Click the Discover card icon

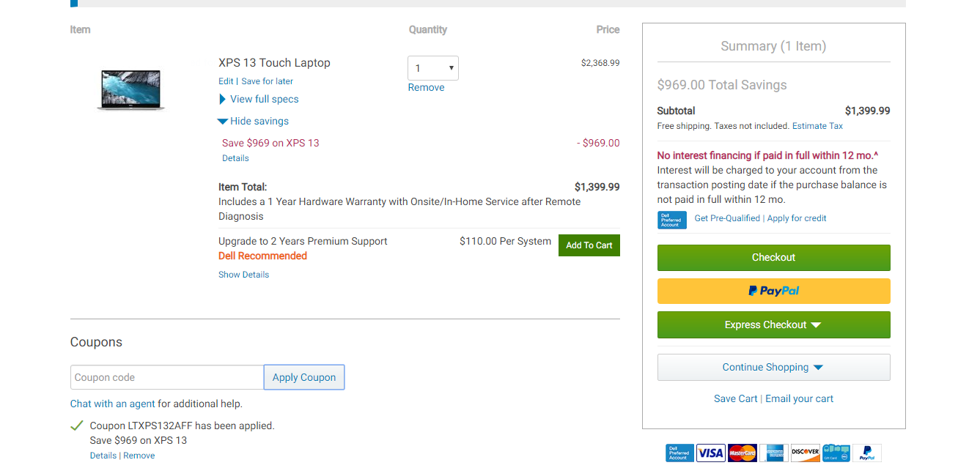pos(806,453)
